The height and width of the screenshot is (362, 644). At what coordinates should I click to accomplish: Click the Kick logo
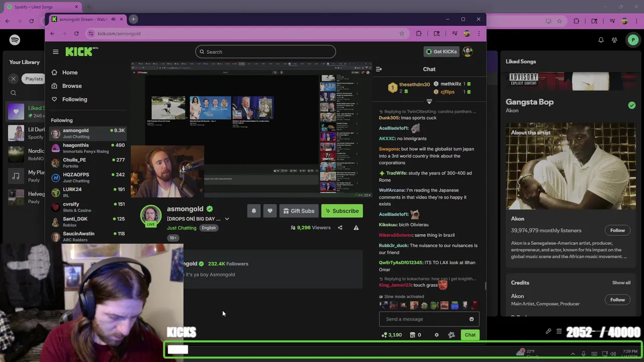point(80,51)
